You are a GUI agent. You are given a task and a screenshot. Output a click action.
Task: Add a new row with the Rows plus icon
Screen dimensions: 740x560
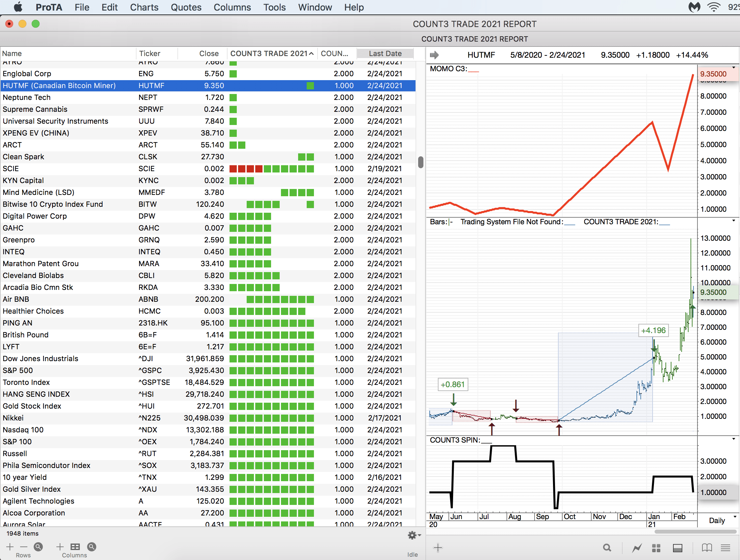coord(10,546)
